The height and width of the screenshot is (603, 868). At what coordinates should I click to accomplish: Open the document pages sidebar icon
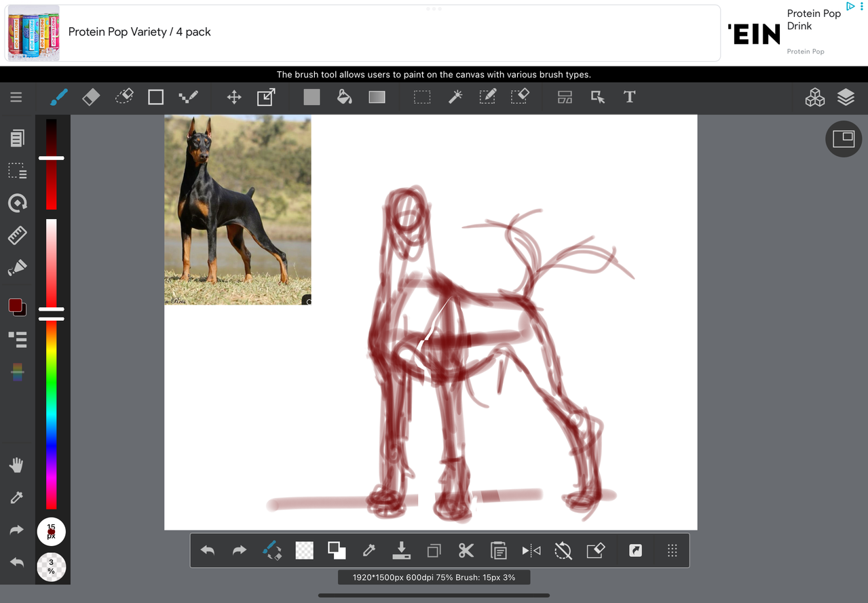tap(17, 138)
